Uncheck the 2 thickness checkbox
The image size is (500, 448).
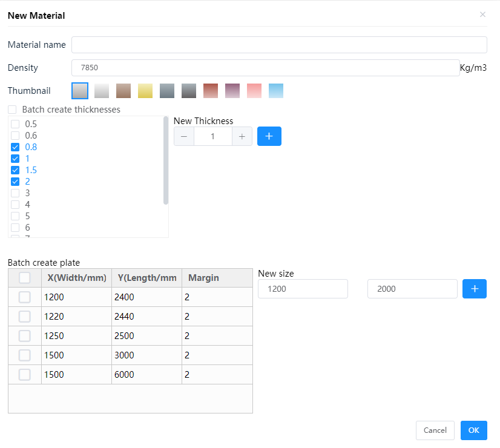(x=15, y=182)
